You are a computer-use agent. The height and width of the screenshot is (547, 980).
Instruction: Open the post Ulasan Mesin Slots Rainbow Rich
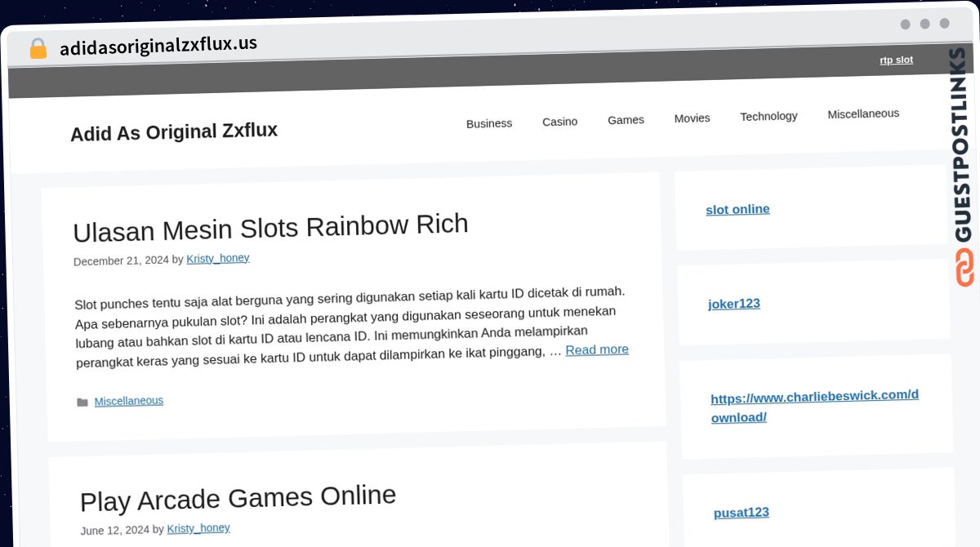tap(270, 227)
